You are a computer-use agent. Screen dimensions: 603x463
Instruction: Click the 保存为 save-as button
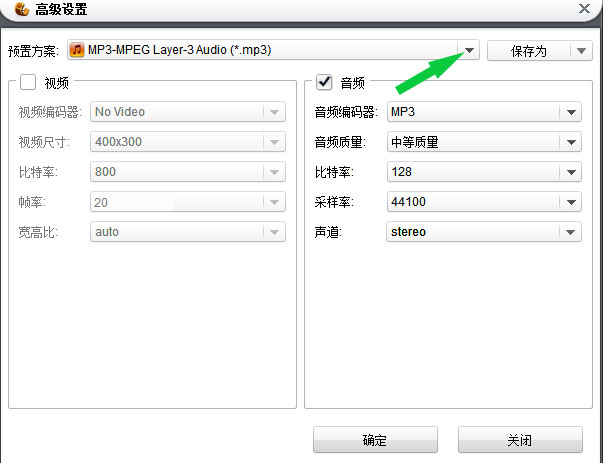[528, 51]
